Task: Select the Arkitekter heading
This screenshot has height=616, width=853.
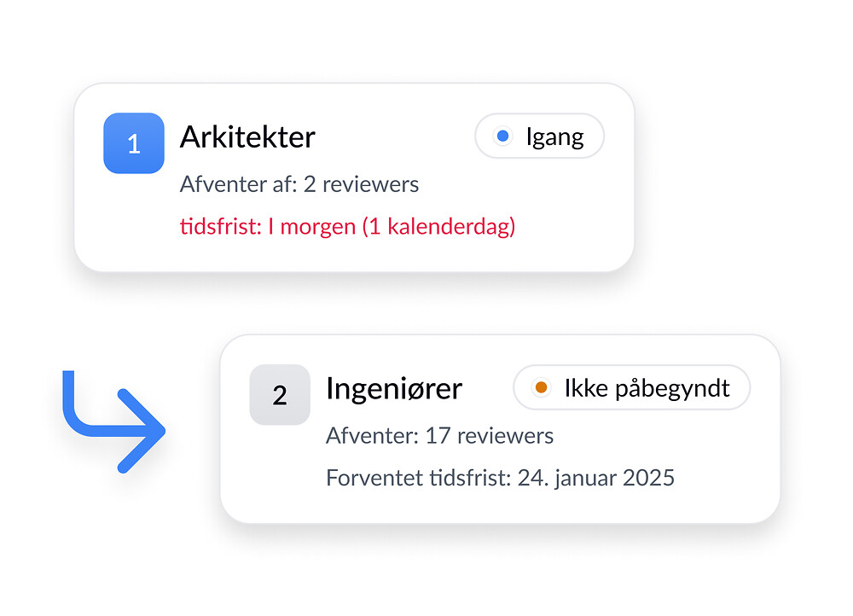Action: point(247,137)
